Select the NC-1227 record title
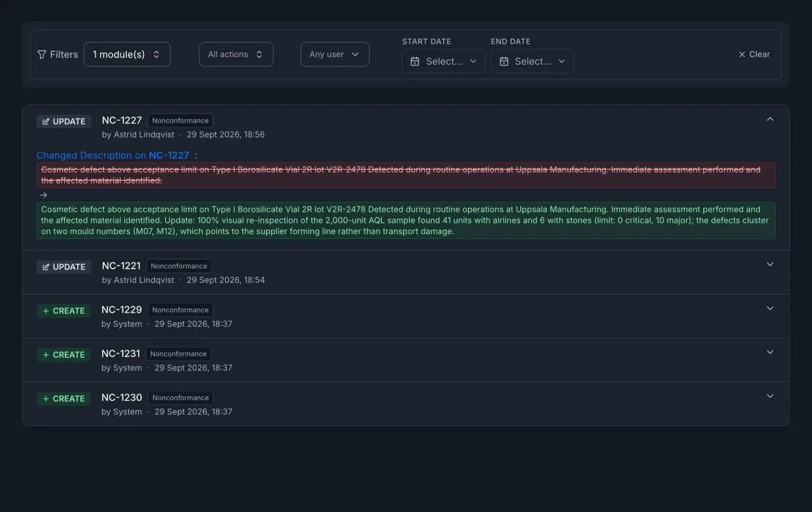 (x=122, y=121)
